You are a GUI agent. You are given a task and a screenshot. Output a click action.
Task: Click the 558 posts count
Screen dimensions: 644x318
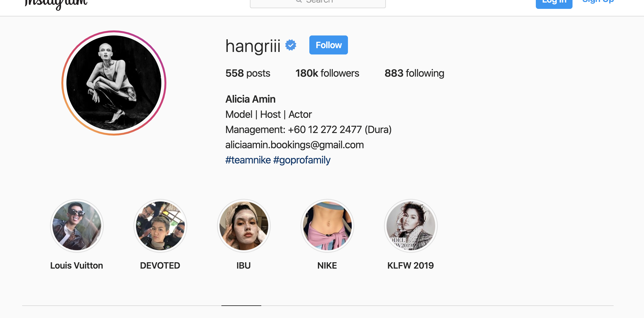pyautogui.click(x=248, y=73)
